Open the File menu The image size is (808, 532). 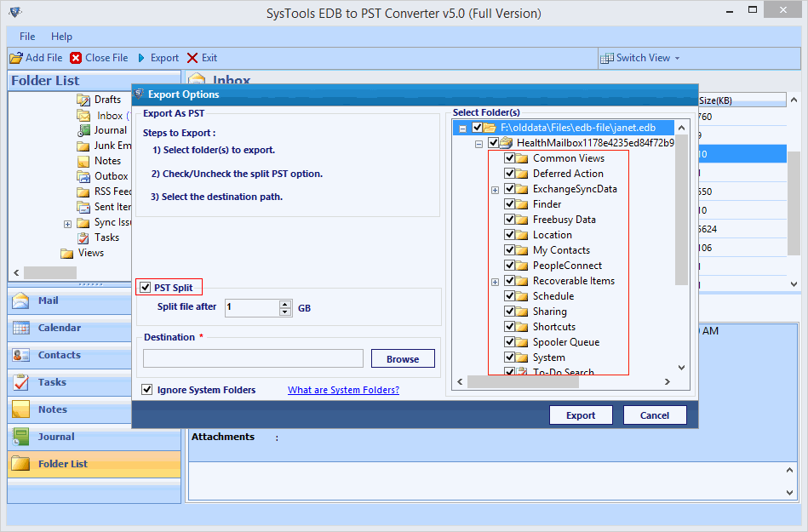pyautogui.click(x=27, y=37)
